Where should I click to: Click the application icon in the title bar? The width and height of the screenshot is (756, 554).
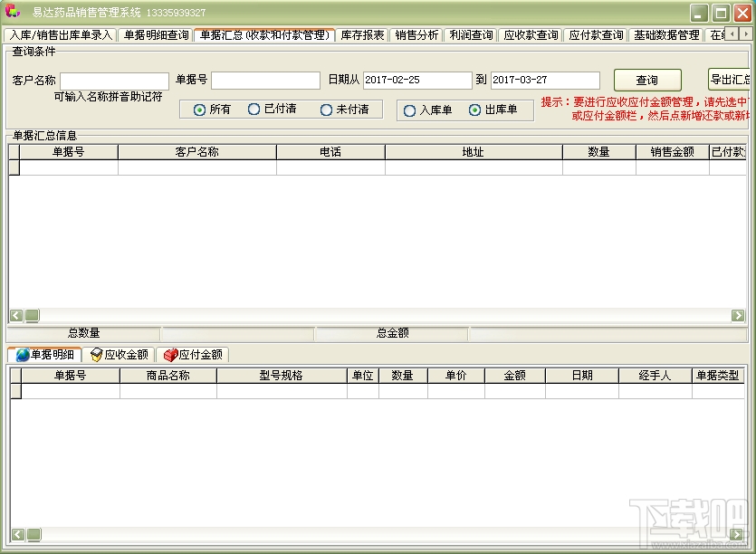[13, 12]
